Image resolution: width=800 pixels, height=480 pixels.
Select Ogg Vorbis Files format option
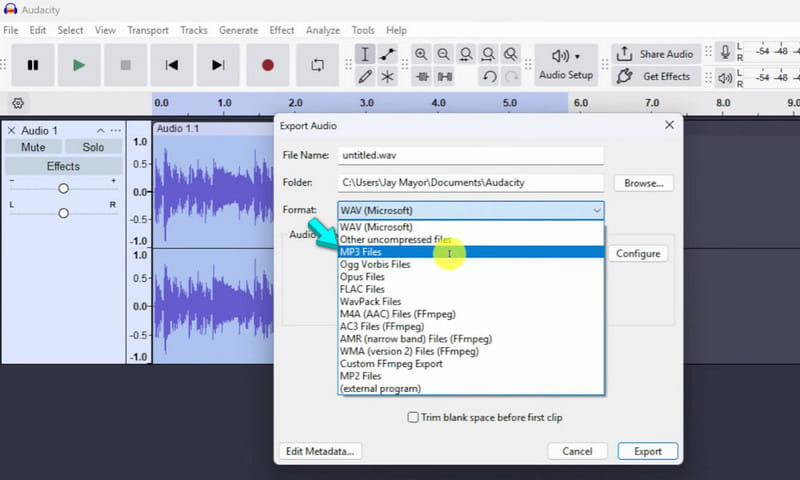pos(471,264)
